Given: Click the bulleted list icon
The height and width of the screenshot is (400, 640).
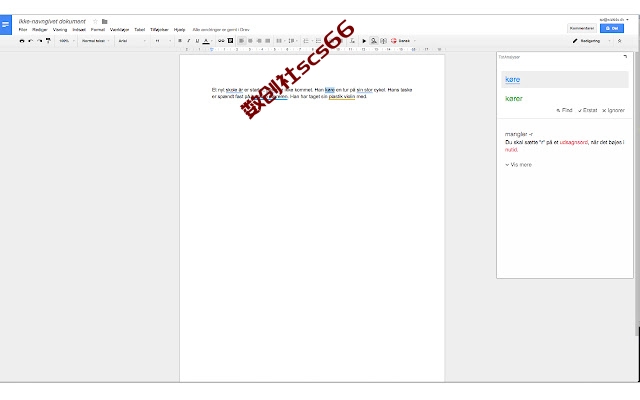Looking at the screenshot, I should [x=320, y=41].
